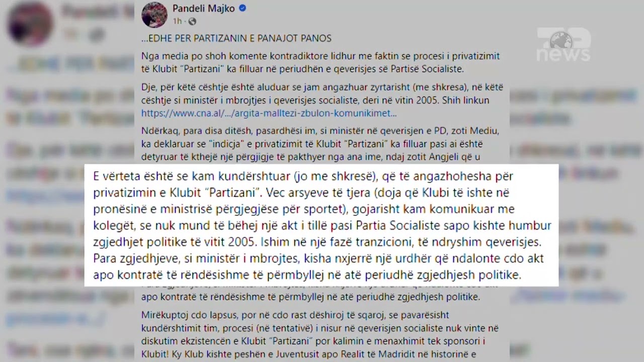Click the verified badge beside Pandeli Majko
Viewport: 644px width, 362px height.
pos(243,9)
